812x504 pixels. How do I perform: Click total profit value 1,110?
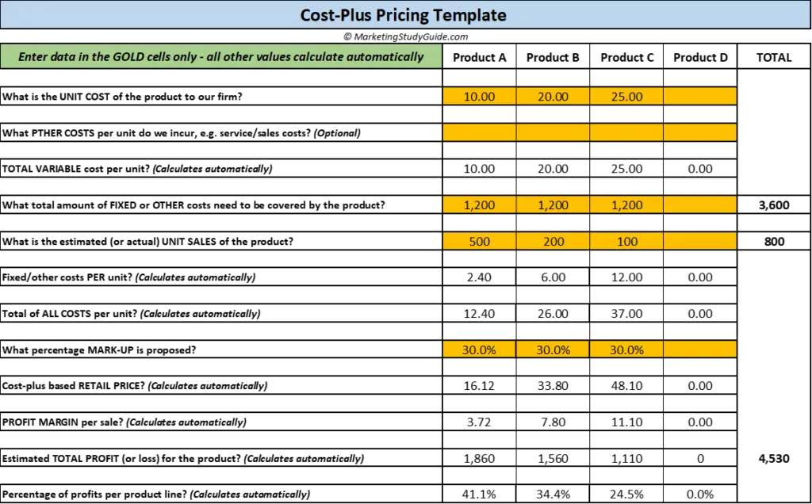coord(626,459)
